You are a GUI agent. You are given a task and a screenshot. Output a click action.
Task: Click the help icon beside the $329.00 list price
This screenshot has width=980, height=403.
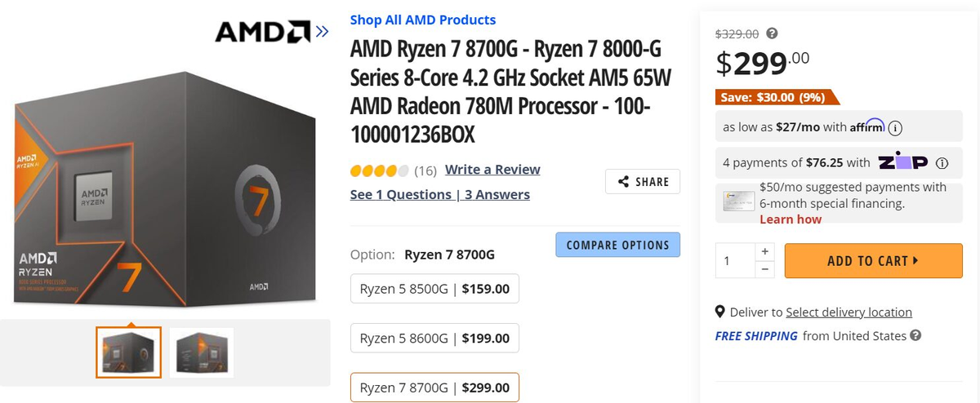[772, 33]
